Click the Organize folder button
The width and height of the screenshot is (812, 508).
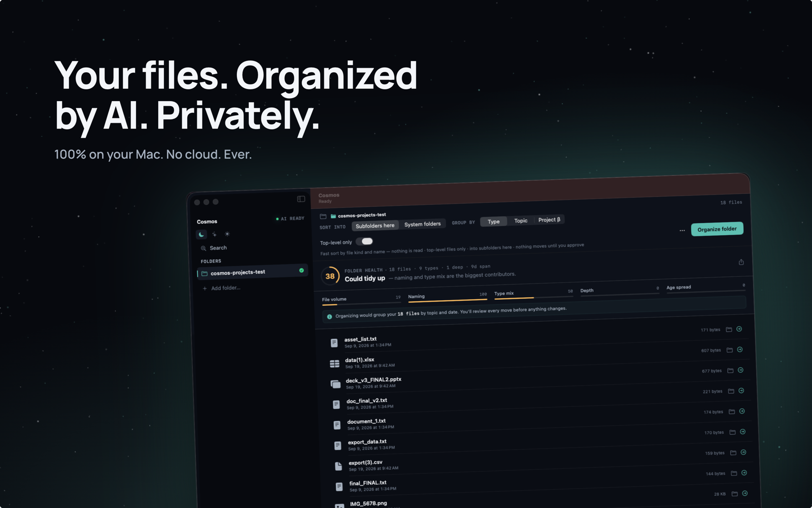pos(717,229)
